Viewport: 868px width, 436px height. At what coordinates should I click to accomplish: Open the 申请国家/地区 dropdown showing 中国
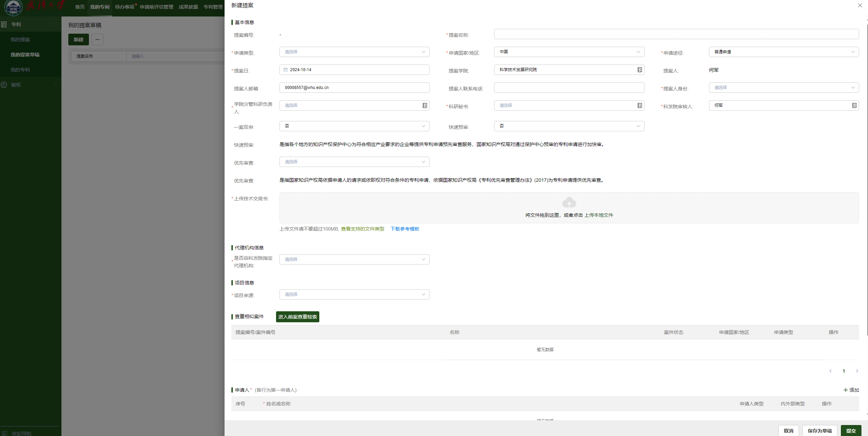point(569,52)
